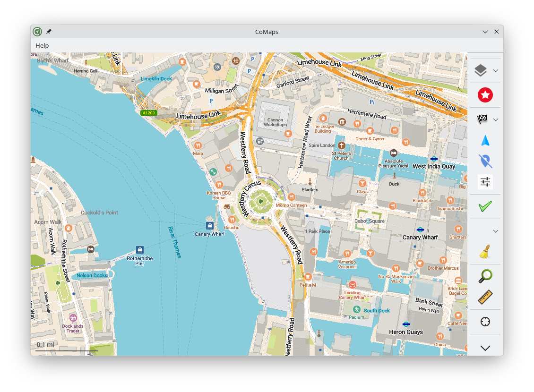Click the Rotherhithe Pier ferry icon
The image size is (534, 392).
point(139,250)
